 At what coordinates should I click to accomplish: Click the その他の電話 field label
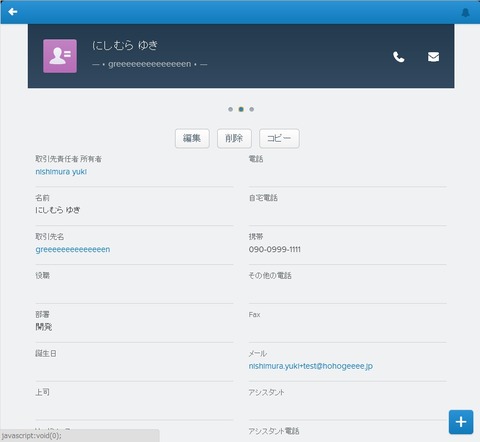pyautogui.click(x=270, y=276)
